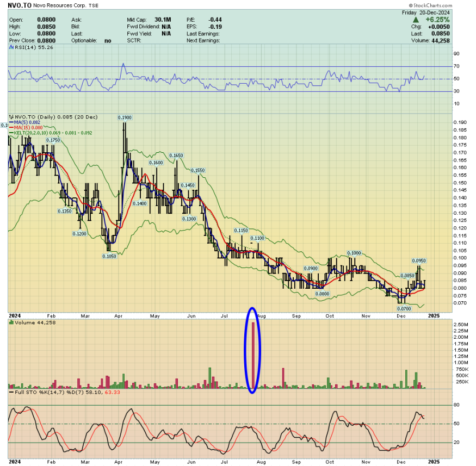This screenshot has width=476, height=466.
Task: Click the 0.1750 price label
Action: click(53, 140)
